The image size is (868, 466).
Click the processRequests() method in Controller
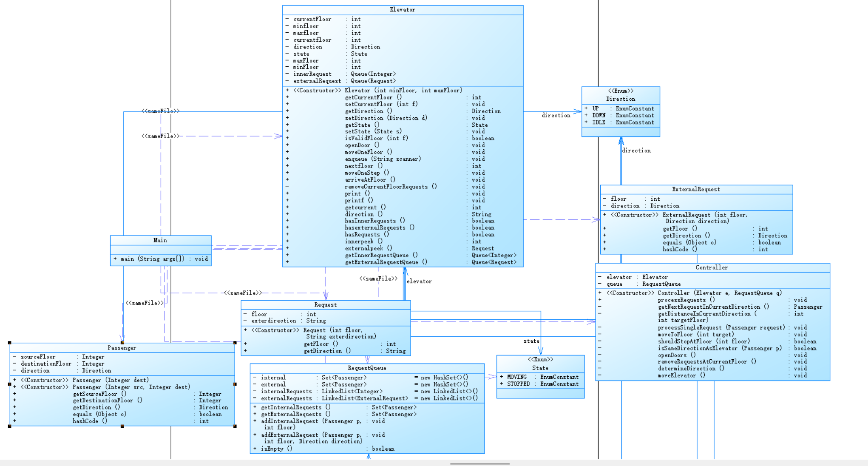[x=686, y=300]
